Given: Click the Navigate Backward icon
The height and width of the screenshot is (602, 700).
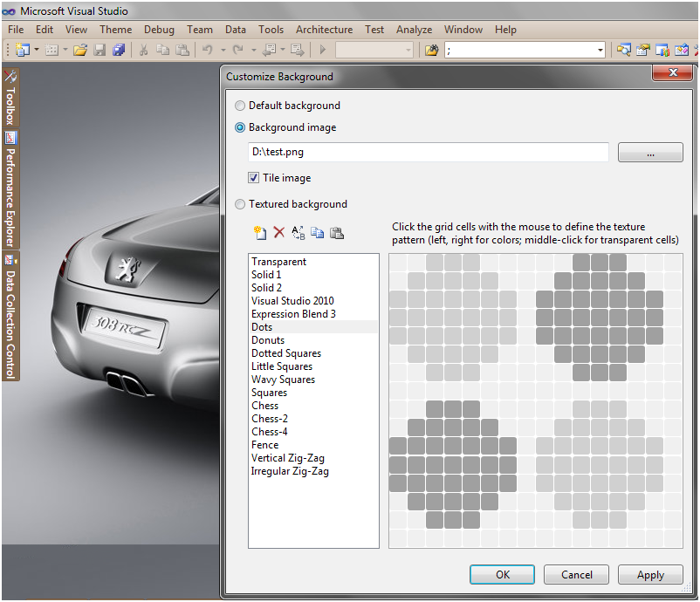Looking at the screenshot, I should pyautogui.click(x=269, y=50).
